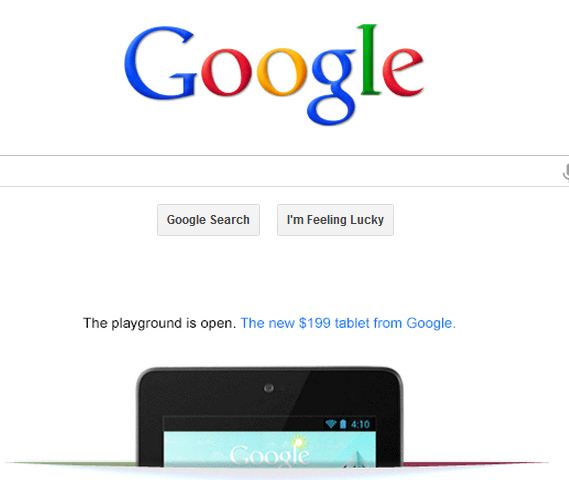Click the white Google logo on the tablet screen
Image resolution: width=569 pixels, height=480 pixels.
[x=270, y=454]
